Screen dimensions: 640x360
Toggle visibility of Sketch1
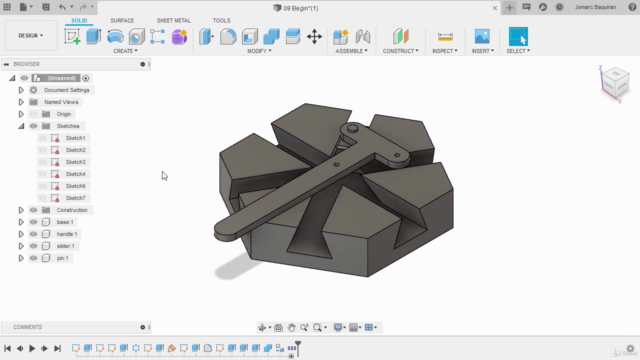pos(42,138)
